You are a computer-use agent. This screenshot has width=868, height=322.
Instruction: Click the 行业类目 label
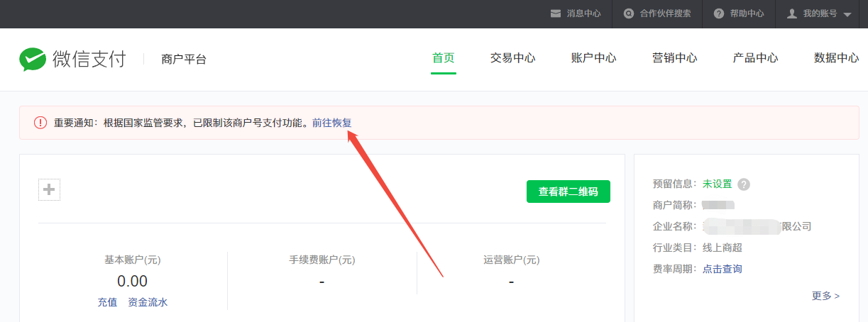tap(673, 248)
